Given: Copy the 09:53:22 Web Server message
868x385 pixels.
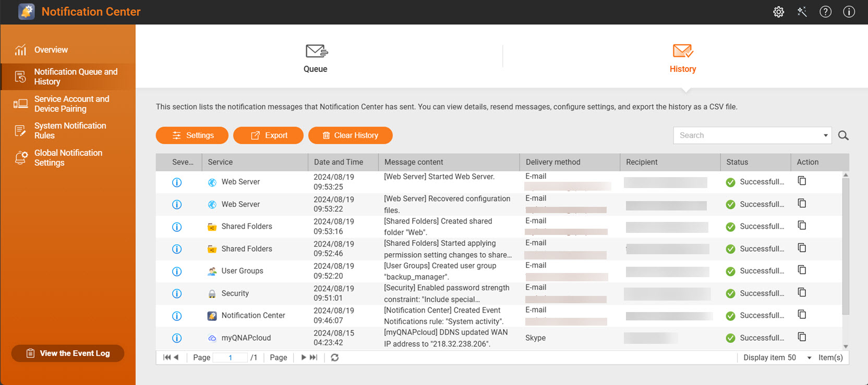Looking at the screenshot, I should tap(802, 203).
